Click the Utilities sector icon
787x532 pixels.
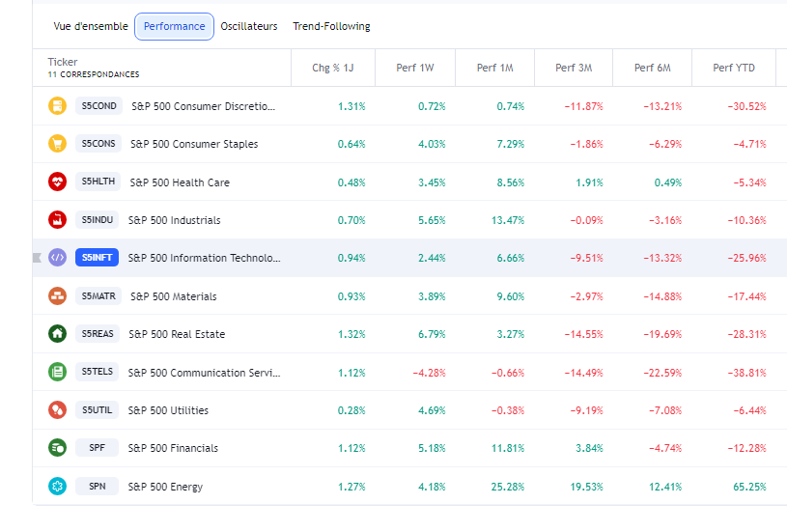57,410
